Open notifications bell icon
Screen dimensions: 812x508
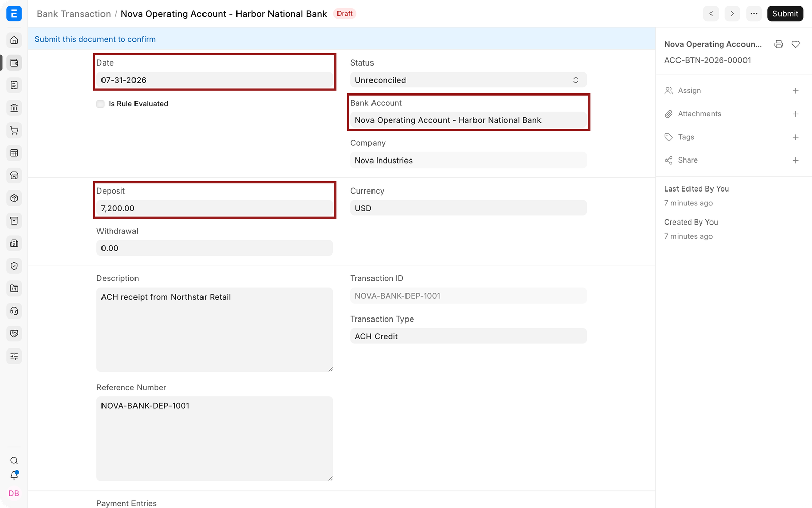[14, 475]
